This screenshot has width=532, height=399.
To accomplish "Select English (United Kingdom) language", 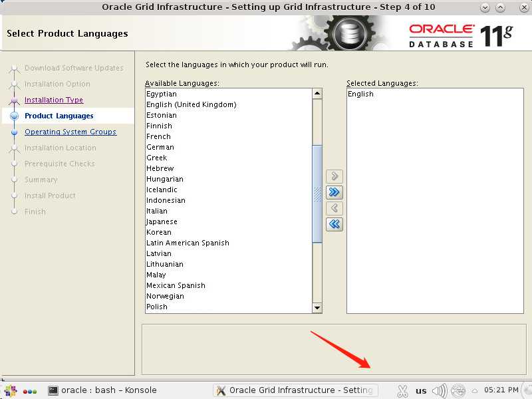I will pos(228,104).
